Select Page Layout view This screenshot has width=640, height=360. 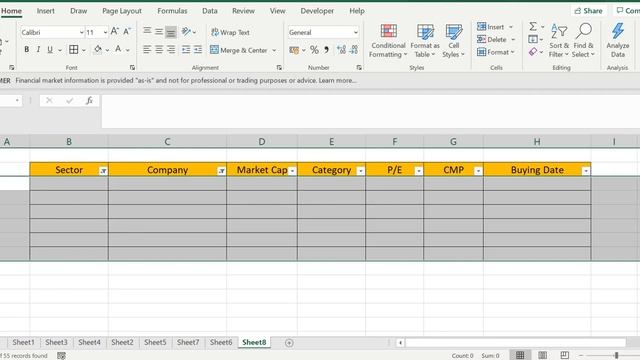(542, 356)
